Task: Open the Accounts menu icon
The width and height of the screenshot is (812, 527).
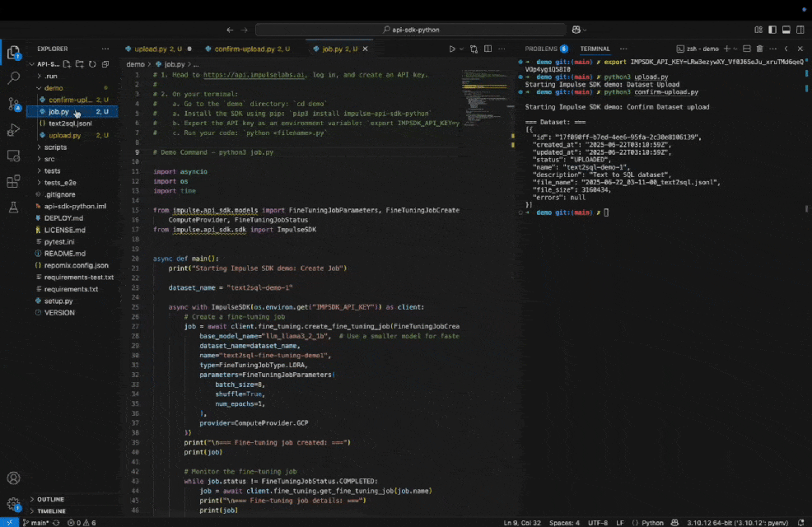Action: pyautogui.click(x=13, y=478)
